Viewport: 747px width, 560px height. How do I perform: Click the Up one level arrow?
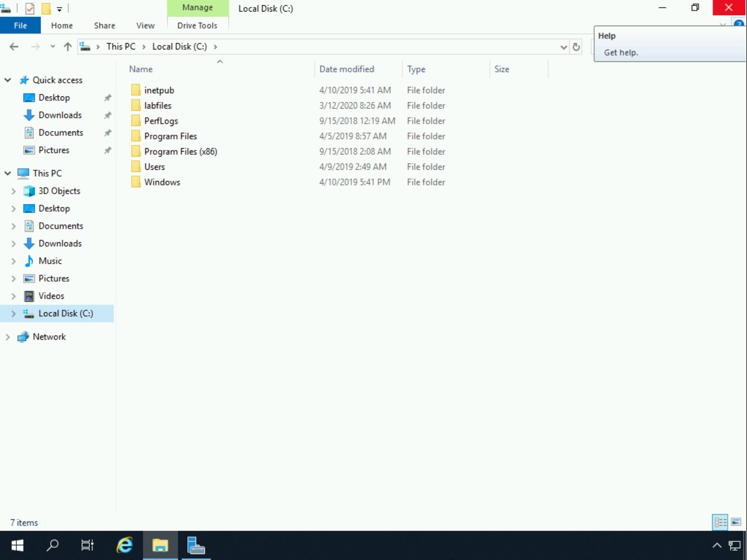pos(68,47)
